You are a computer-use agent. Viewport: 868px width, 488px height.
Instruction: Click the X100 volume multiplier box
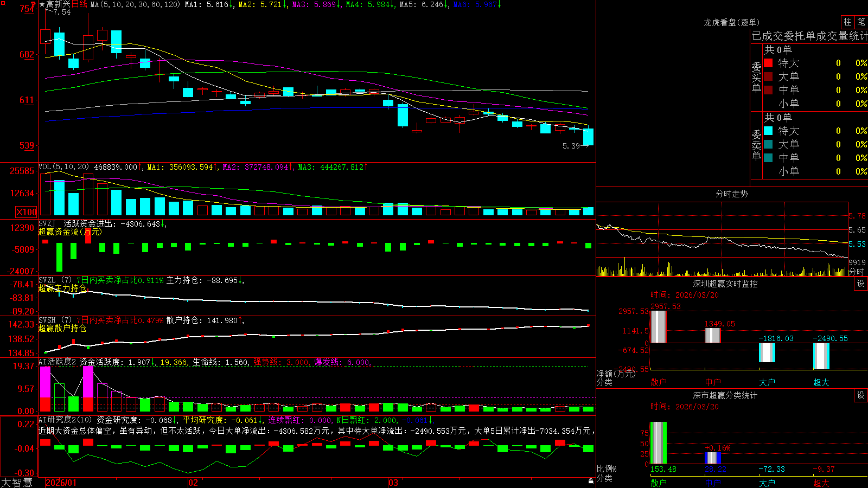27,212
